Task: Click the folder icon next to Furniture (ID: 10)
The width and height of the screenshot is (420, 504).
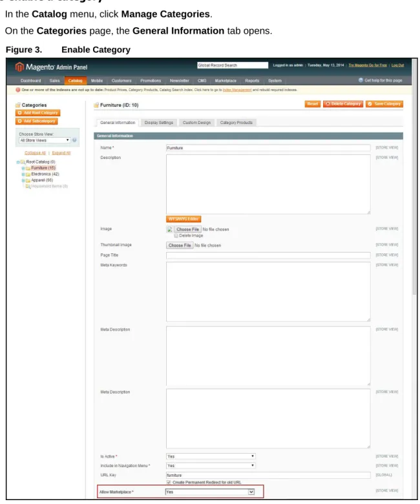Action: click(x=96, y=105)
